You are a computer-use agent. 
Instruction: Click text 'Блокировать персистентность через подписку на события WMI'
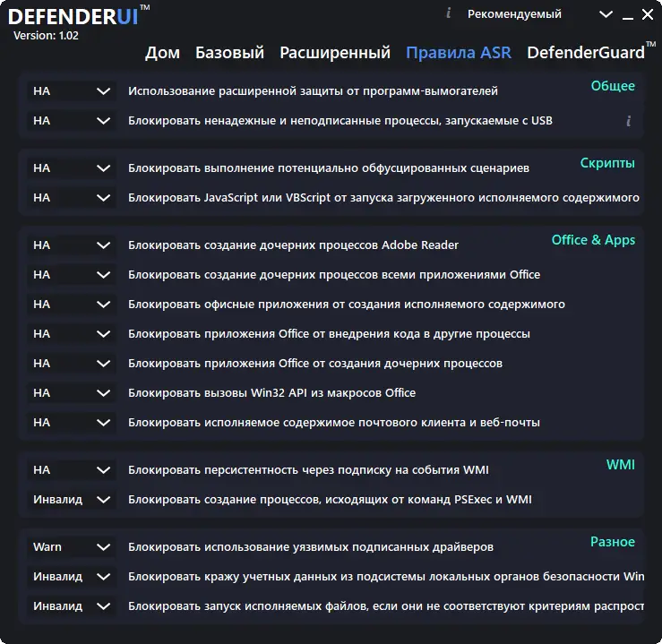[308, 470]
